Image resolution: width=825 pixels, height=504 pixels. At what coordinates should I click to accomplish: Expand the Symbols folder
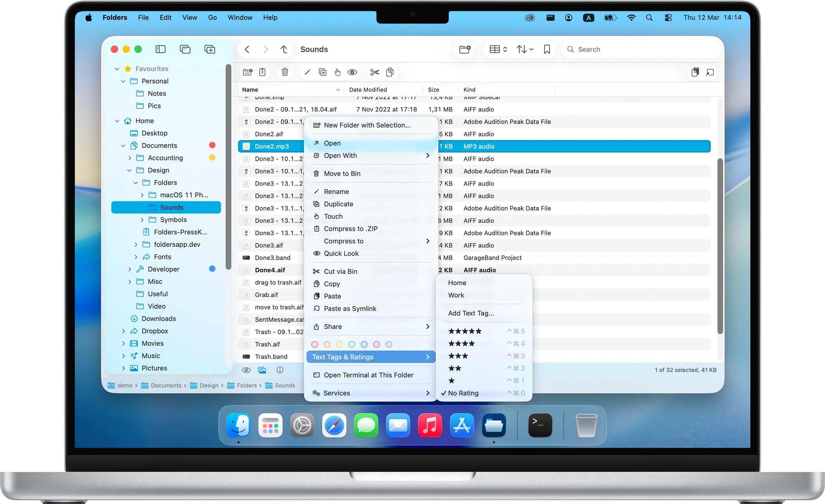click(x=142, y=220)
